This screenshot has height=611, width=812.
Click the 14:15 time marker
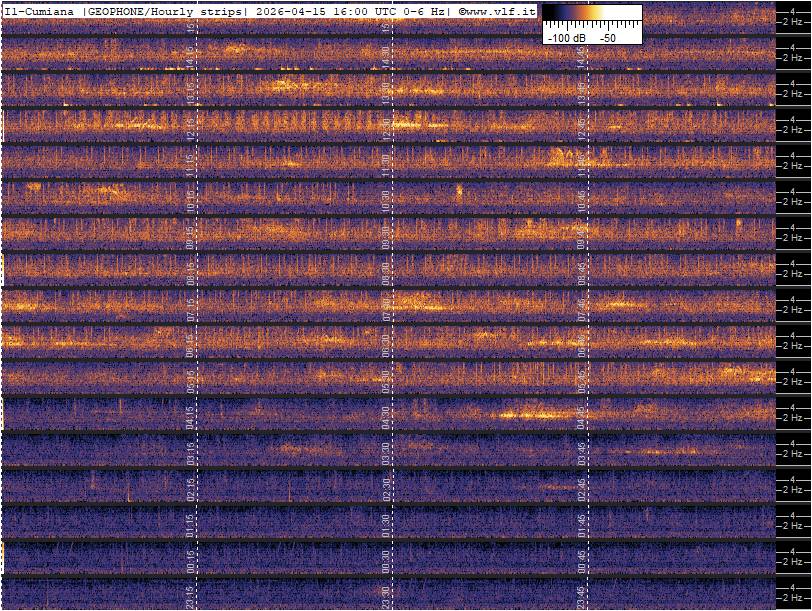(191, 56)
